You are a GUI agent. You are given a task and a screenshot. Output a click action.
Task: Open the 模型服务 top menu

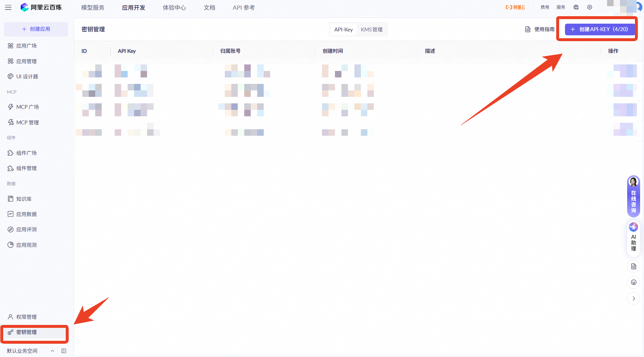pyautogui.click(x=93, y=7)
